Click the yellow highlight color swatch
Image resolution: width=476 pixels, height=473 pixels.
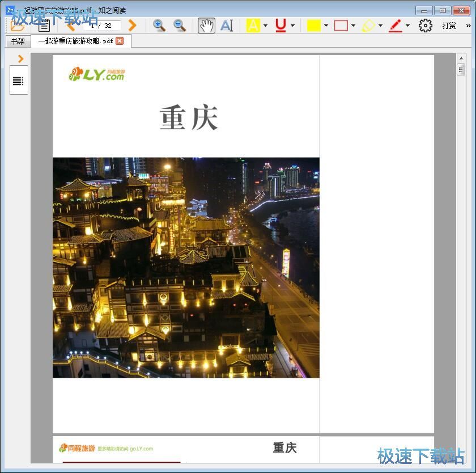pos(315,25)
